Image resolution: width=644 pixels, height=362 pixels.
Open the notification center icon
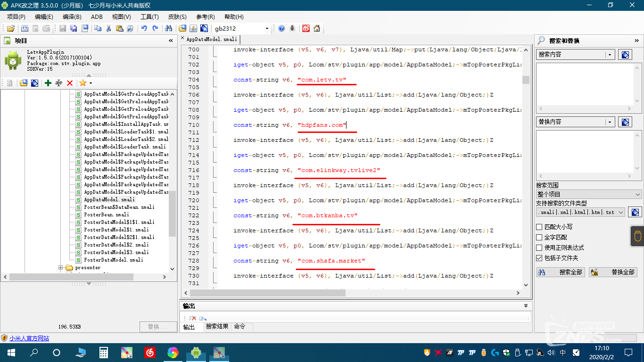(x=628, y=352)
